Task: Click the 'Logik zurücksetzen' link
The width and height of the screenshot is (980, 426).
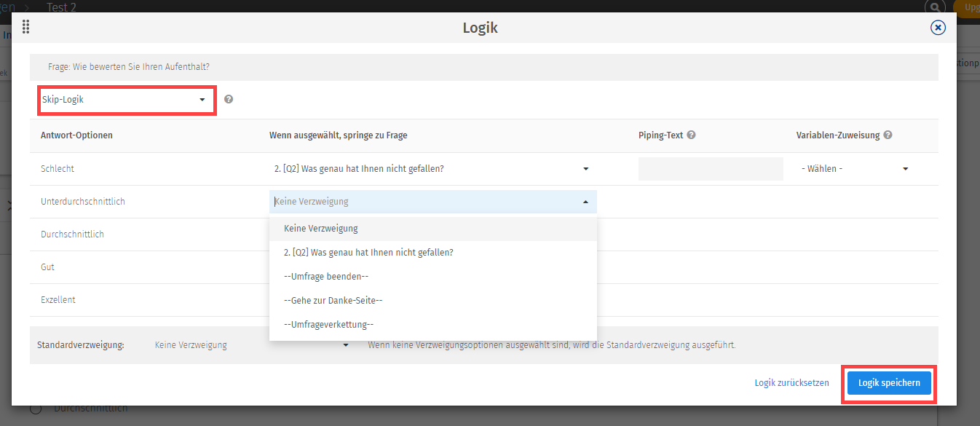Action: coord(791,382)
